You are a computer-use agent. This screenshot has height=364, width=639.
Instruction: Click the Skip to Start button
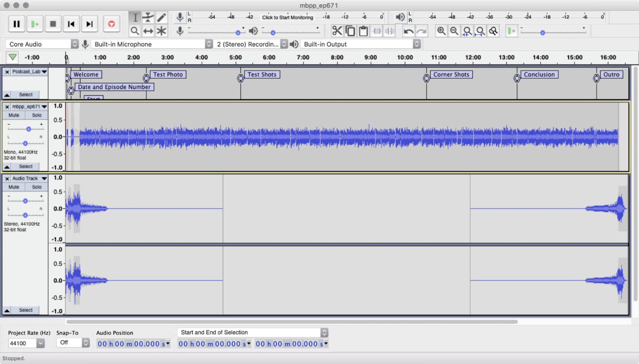(x=71, y=24)
